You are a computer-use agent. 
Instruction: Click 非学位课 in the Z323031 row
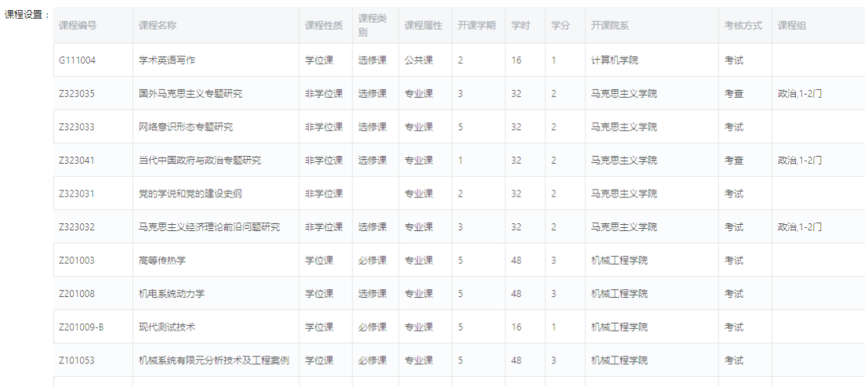(324, 193)
